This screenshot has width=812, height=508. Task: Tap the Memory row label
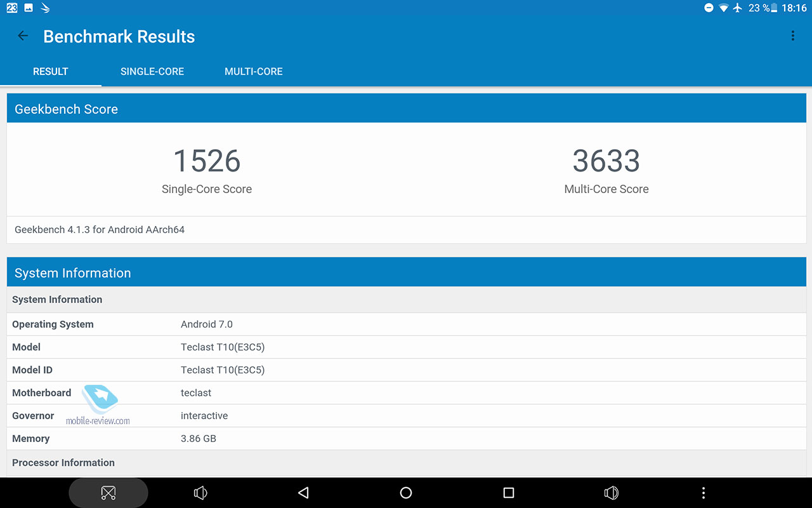coord(30,439)
